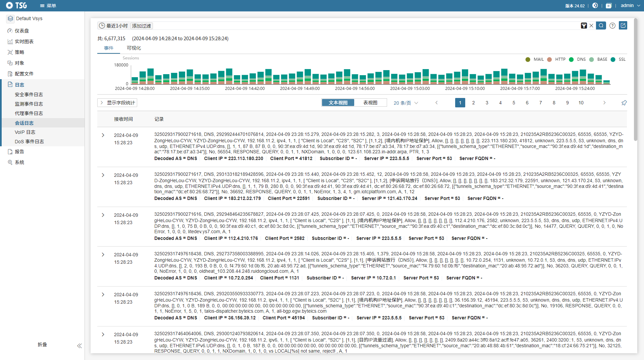Screen dimensions: 644x360
Task: Clear the filter with the X icon
Action: pos(591,26)
